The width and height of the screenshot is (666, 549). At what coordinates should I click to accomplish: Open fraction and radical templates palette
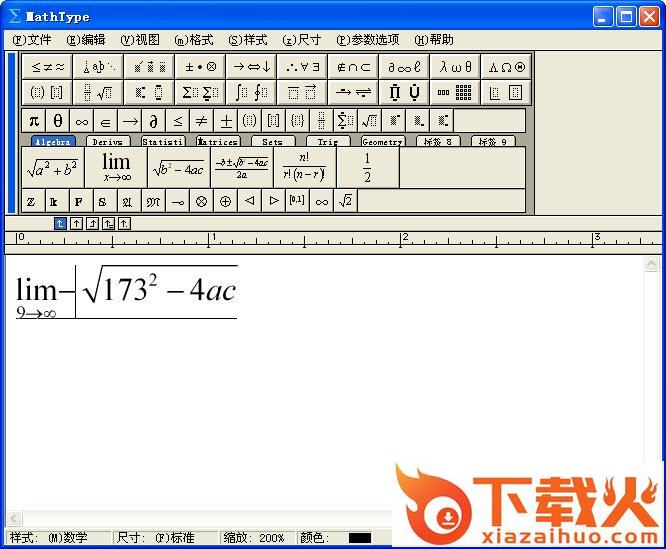[x=98, y=92]
